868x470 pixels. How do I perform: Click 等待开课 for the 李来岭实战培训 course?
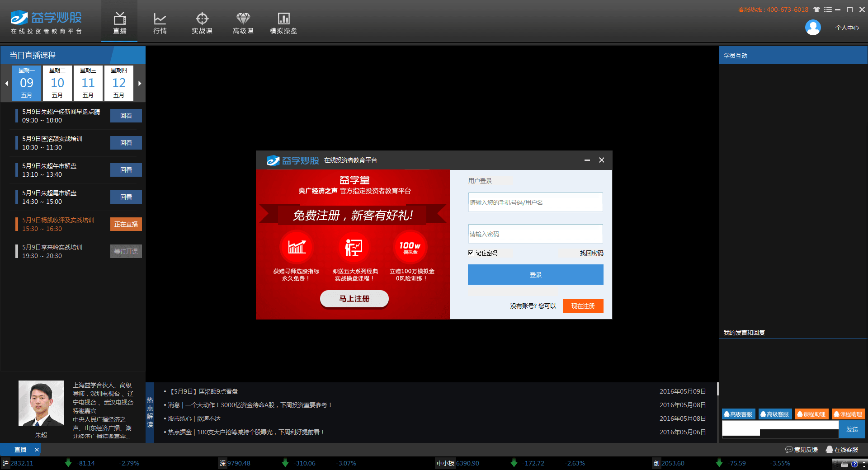point(126,251)
